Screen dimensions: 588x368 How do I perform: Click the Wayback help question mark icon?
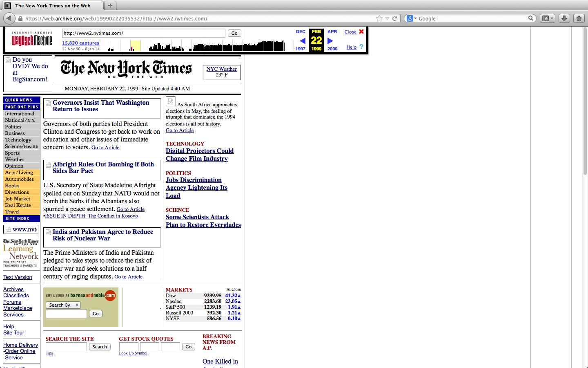click(x=361, y=47)
